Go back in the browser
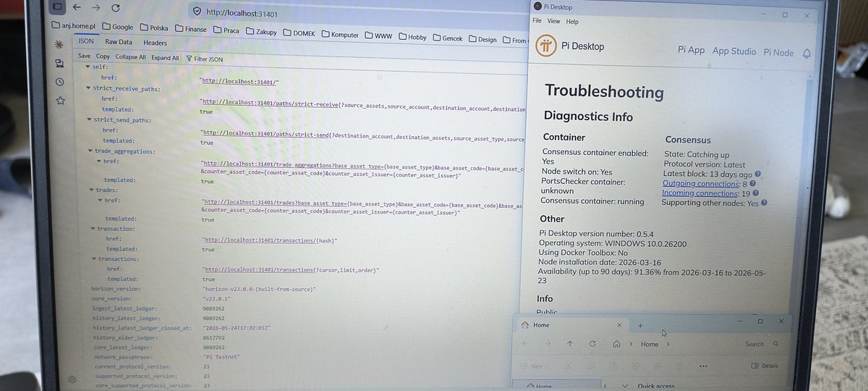This screenshot has width=868, height=391. [77, 7]
